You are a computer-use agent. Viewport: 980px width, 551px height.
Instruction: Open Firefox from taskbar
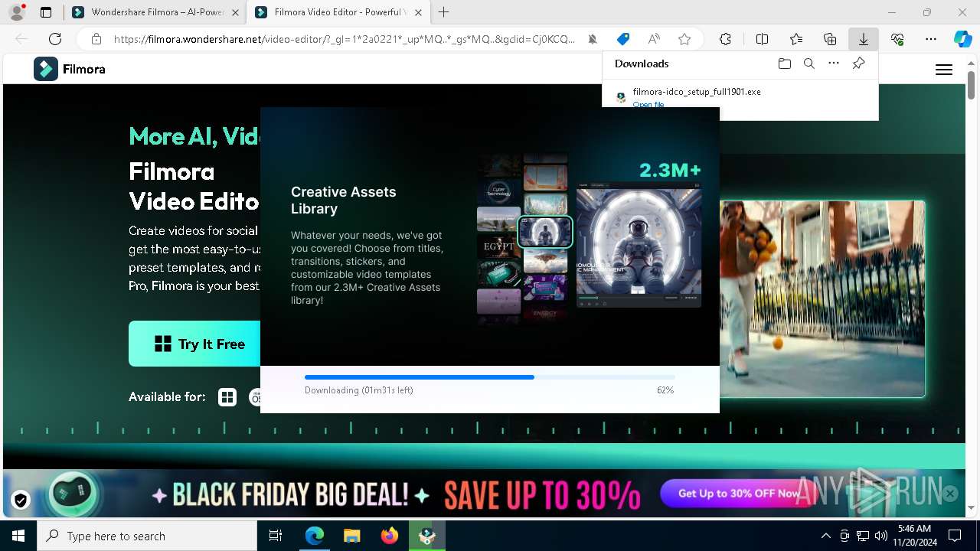(390, 536)
